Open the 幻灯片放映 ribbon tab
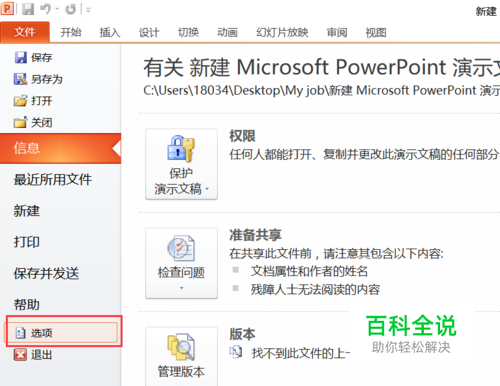This screenshot has height=386, width=500. (x=282, y=32)
